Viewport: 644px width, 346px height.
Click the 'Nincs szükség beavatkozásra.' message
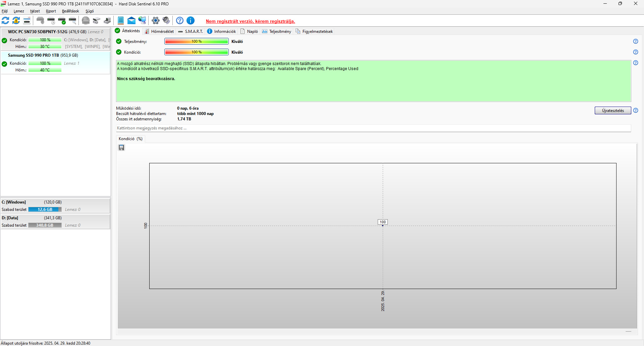(146, 79)
